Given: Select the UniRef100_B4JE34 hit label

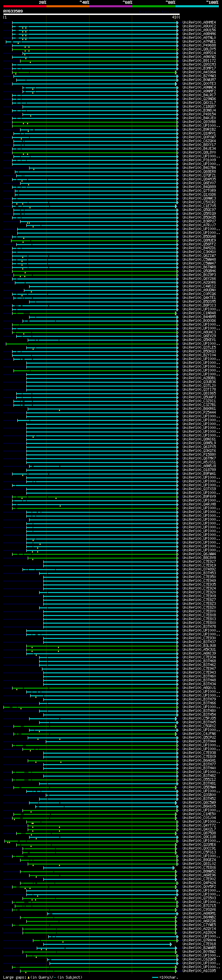Looking at the screenshot, I should click(x=199, y=149).
